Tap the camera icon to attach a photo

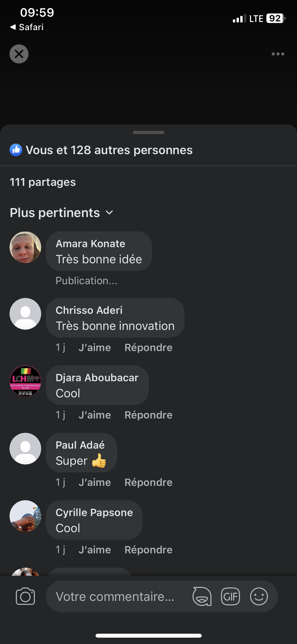click(x=25, y=596)
